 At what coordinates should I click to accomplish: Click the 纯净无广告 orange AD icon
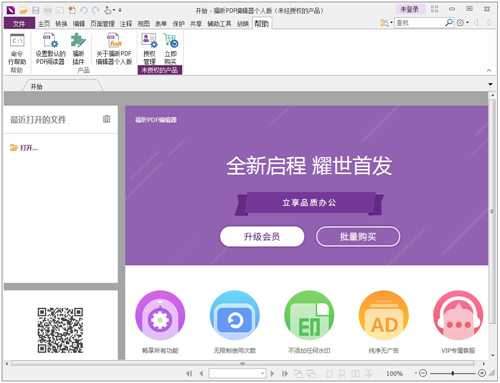[384, 315]
